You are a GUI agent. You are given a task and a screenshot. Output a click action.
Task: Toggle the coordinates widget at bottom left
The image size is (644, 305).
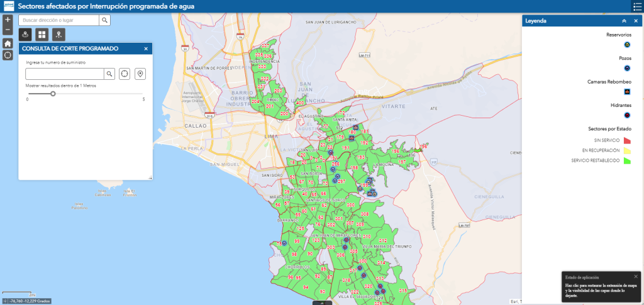pos(6,301)
